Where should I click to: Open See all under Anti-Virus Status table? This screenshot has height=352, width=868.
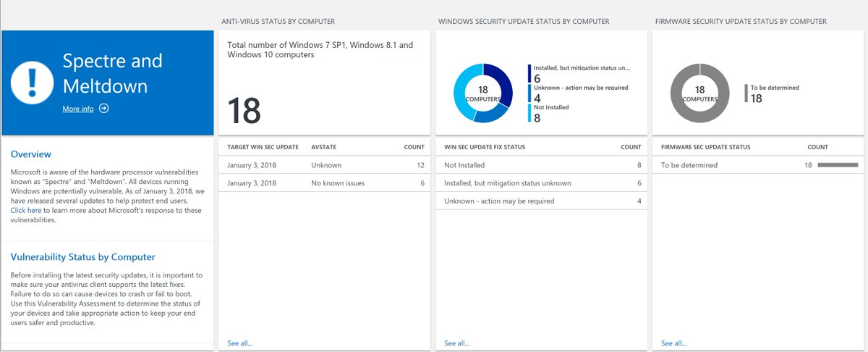(x=240, y=343)
